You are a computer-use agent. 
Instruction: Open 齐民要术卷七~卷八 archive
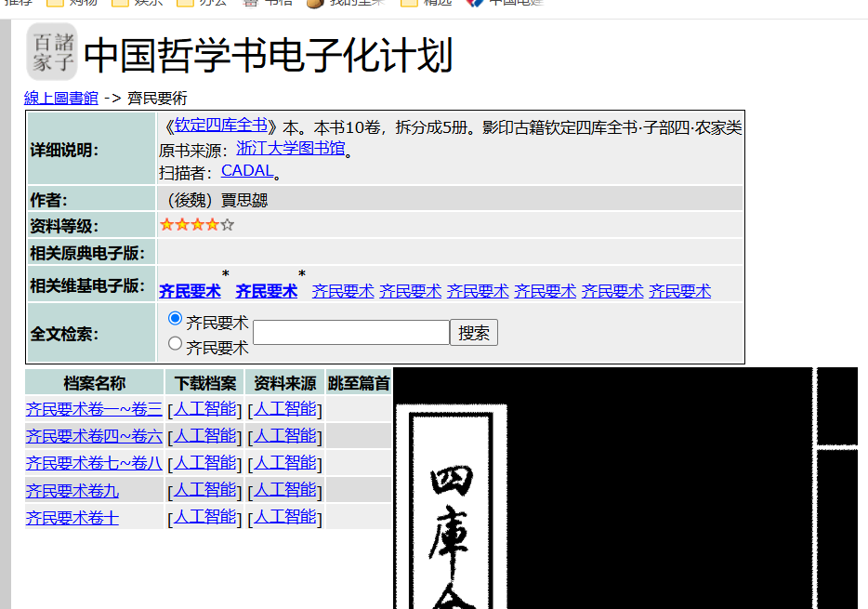click(x=94, y=463)
